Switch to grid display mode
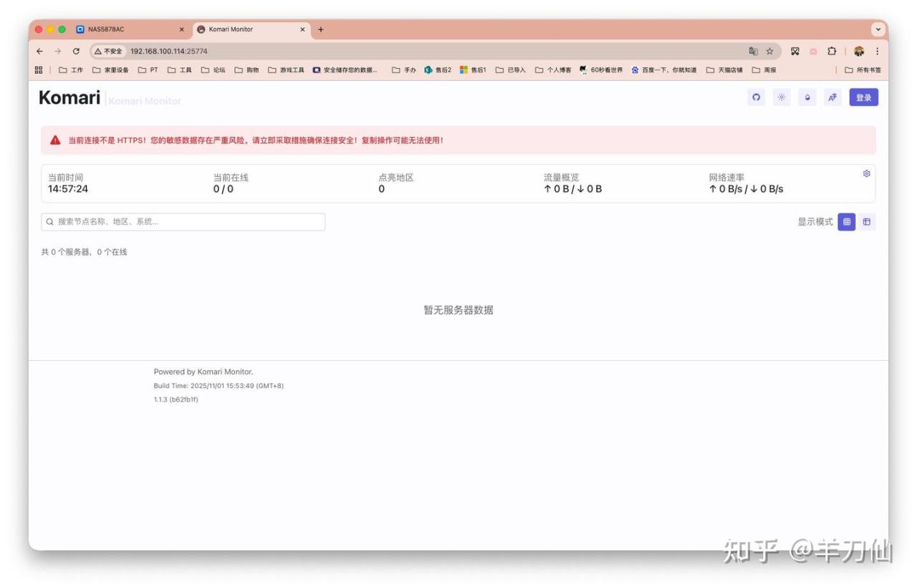This screenshot has width=917, height=588. [847, 222]
